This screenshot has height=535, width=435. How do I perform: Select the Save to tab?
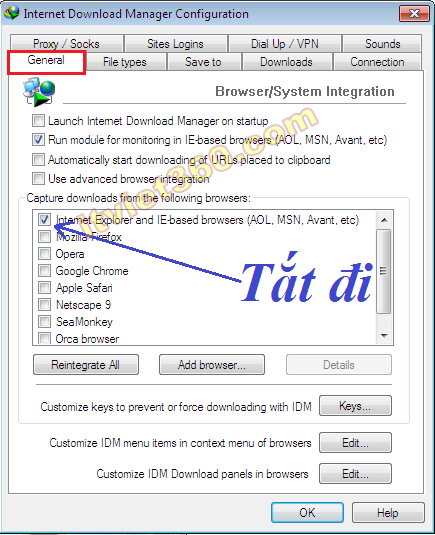click(x=203, y=62)
